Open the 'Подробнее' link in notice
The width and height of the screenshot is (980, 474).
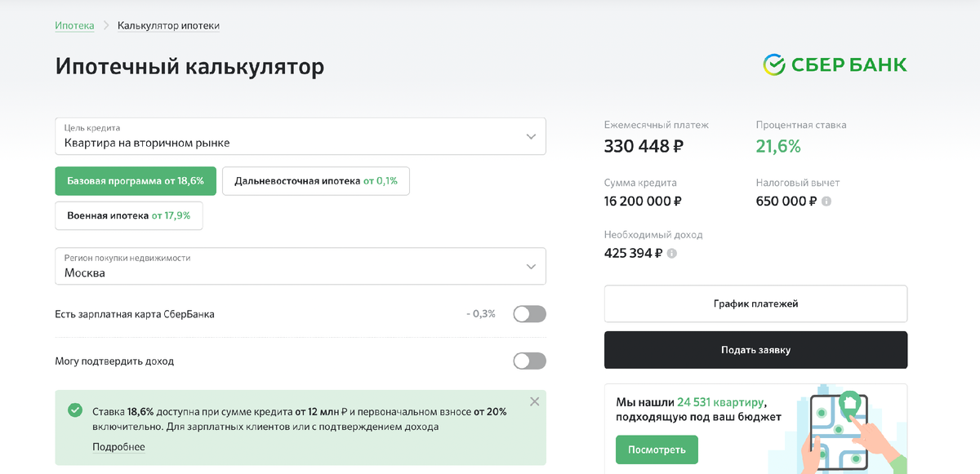118,447
